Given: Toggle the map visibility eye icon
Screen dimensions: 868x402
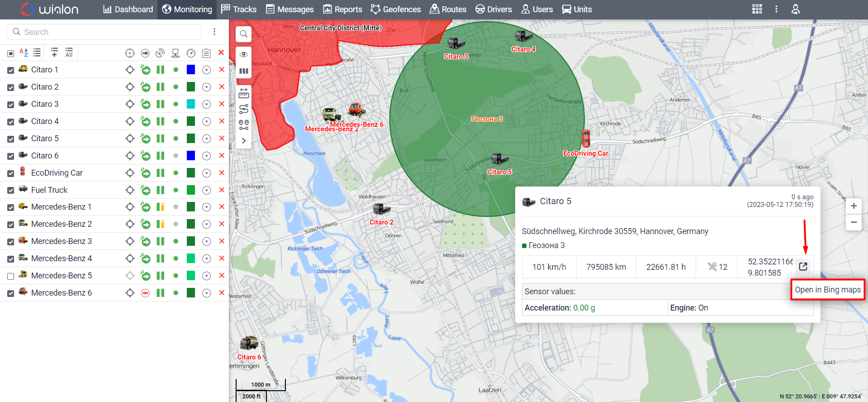Looking at the screenshot, I should (x=243, y=54).
